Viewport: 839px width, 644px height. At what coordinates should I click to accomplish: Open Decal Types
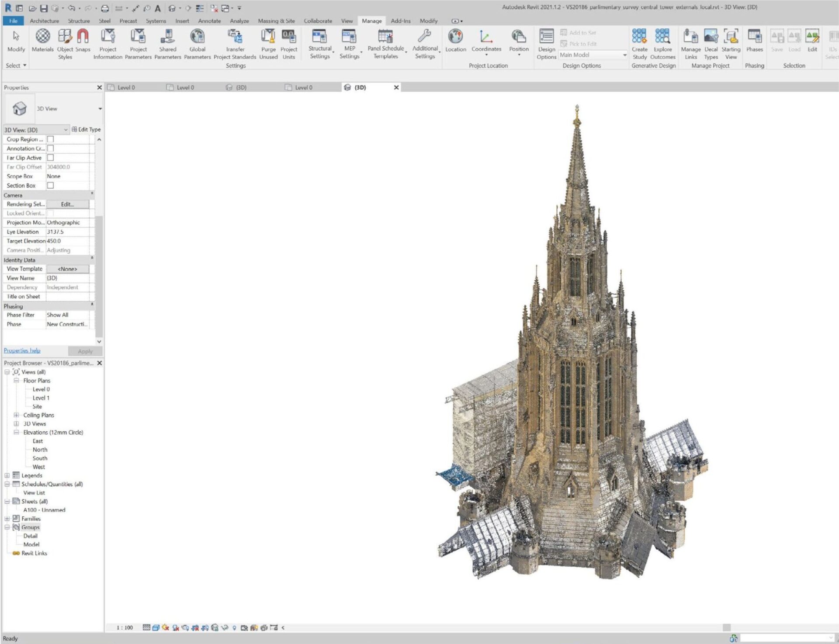click(711, 44)
